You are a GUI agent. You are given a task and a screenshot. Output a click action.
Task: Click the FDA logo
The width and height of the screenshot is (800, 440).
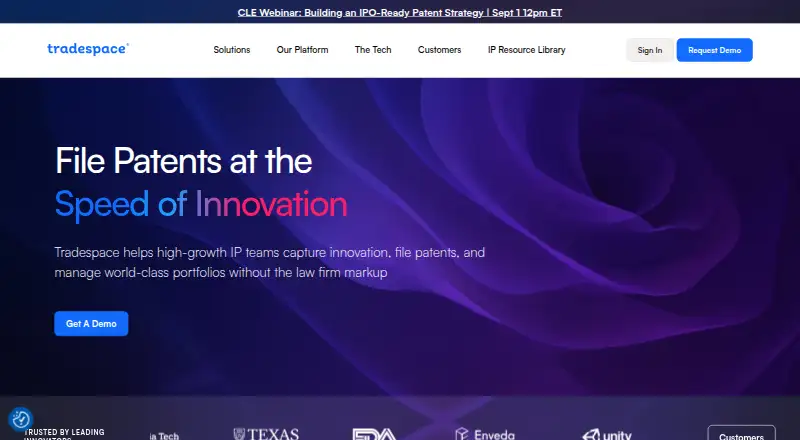tap(374, 434)
